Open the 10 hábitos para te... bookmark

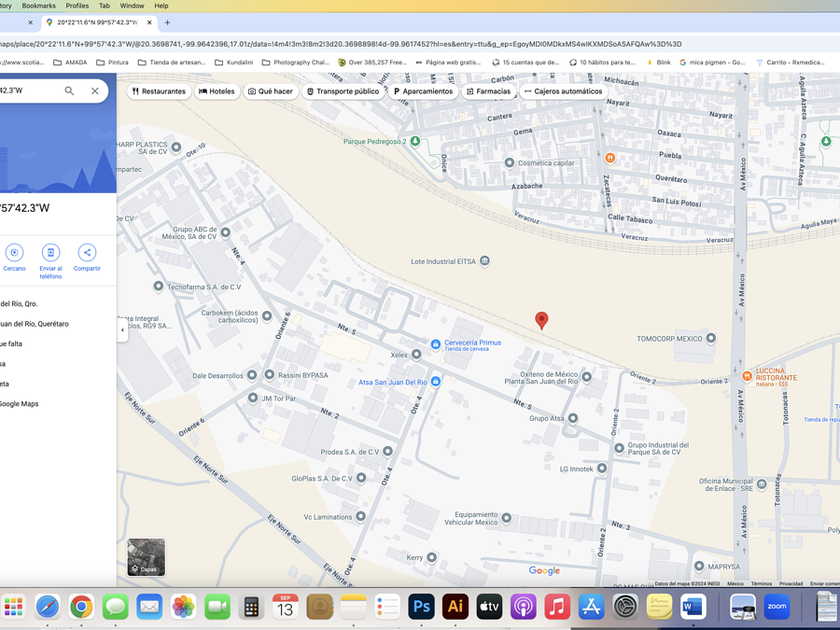click(602, 62)
